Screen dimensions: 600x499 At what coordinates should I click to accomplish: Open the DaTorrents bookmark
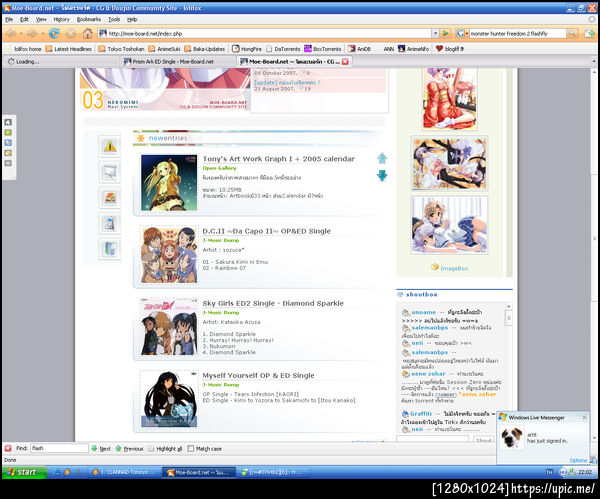point(283,49)
